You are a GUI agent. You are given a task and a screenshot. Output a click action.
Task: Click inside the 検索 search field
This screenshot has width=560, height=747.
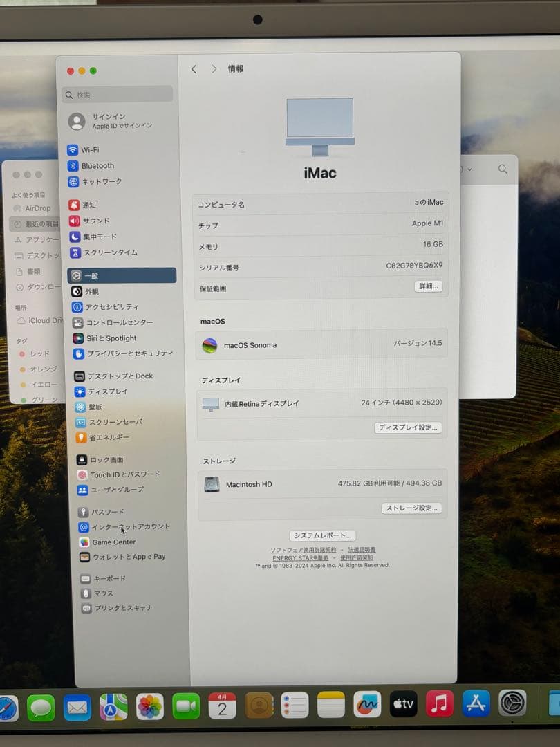116,93
